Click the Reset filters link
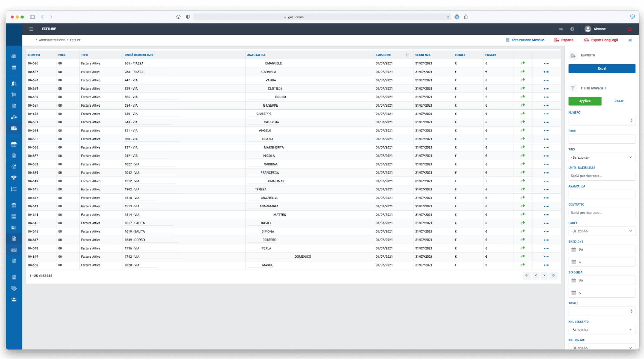644x359 pixels. [619, 101]
